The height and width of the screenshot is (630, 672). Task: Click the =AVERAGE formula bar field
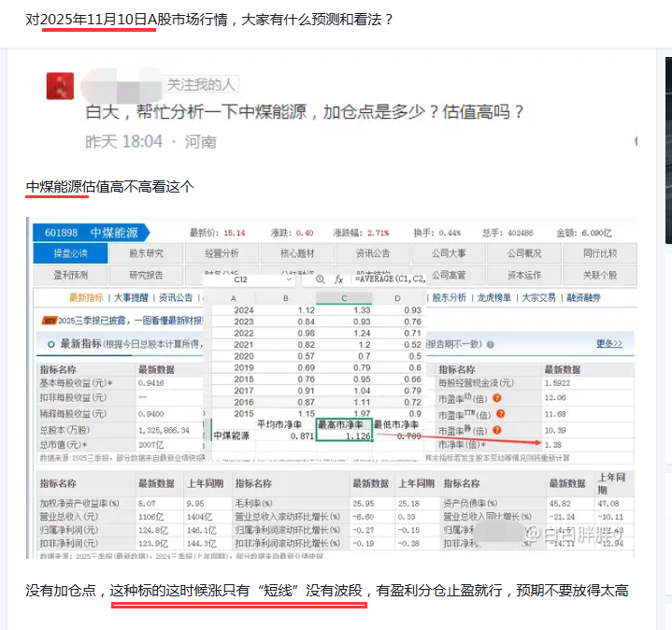coord(390,279)
